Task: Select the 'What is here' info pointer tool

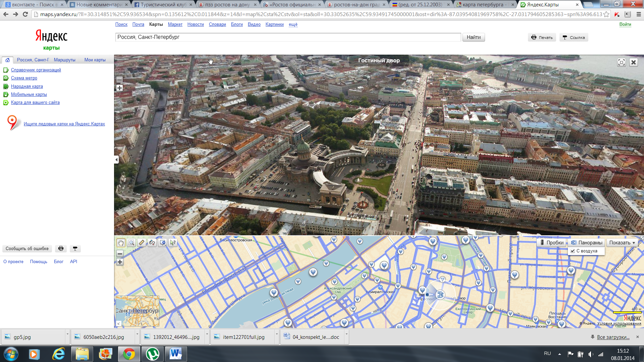Action: click(x=173, y=243)
